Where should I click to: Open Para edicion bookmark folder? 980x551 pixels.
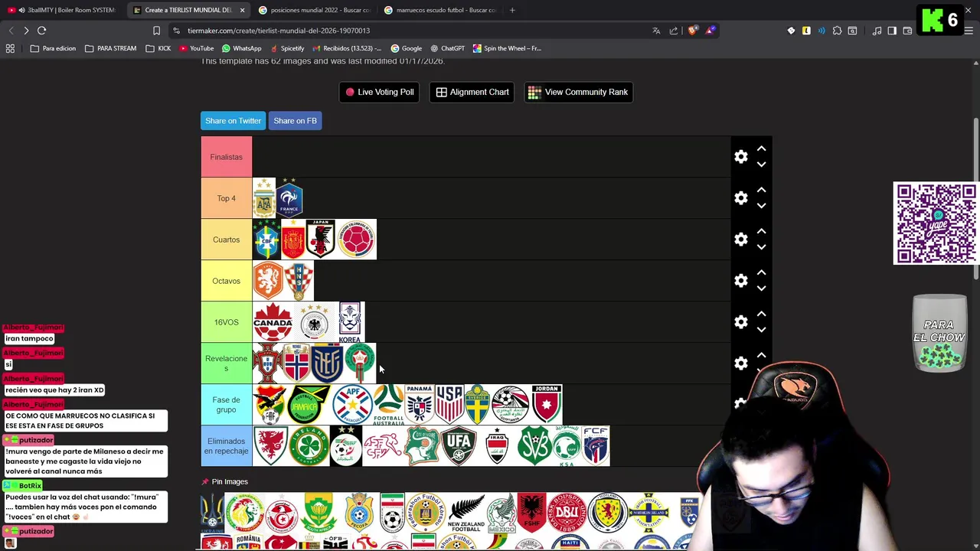tap(53, 48)
